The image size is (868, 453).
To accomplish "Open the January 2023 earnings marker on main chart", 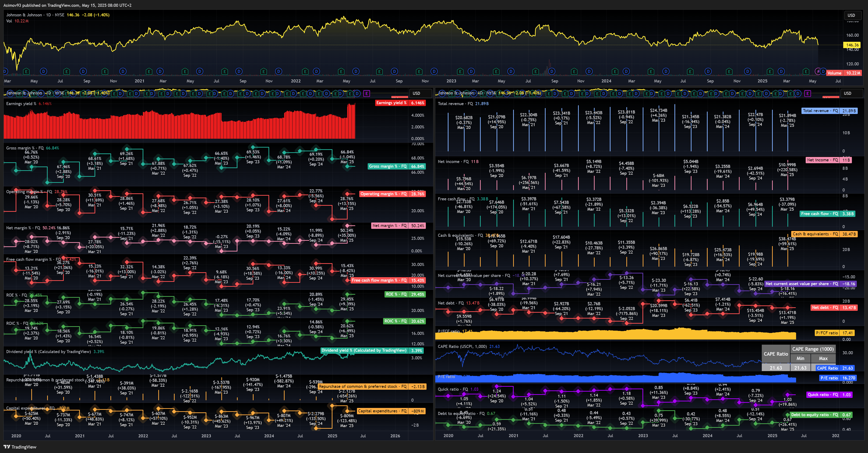I will click(460, 71).
